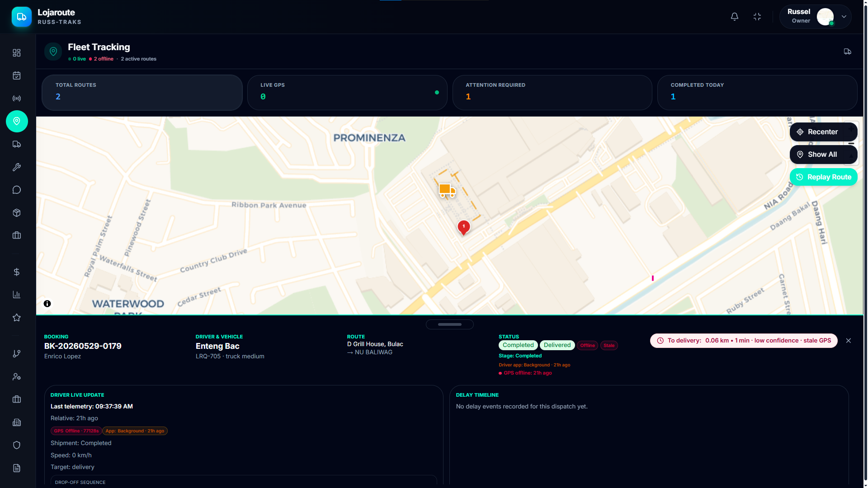The image size is (868, 488).
Task: Click the Recenter map button
Action: point(823,132)
